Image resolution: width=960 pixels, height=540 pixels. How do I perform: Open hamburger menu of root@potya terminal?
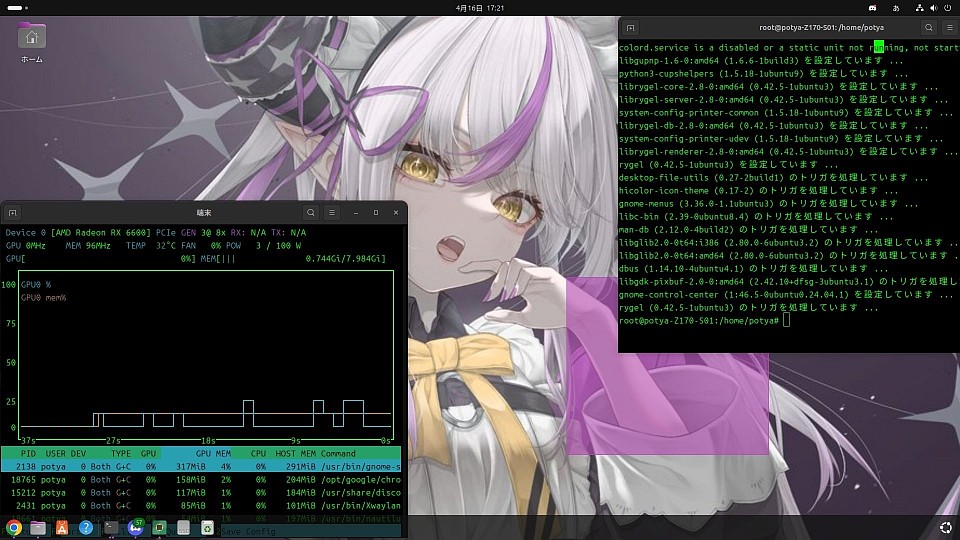(x=950, y=28)
